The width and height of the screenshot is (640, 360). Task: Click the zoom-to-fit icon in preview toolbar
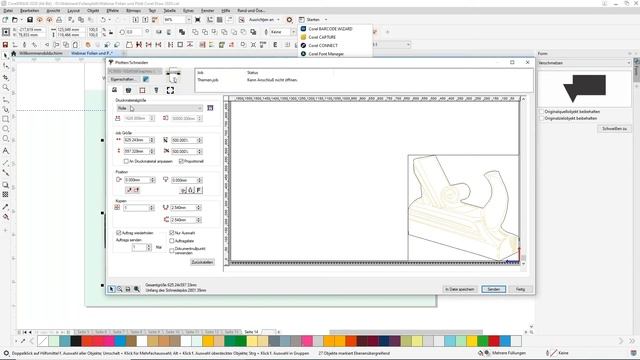[x=137, y=289]
